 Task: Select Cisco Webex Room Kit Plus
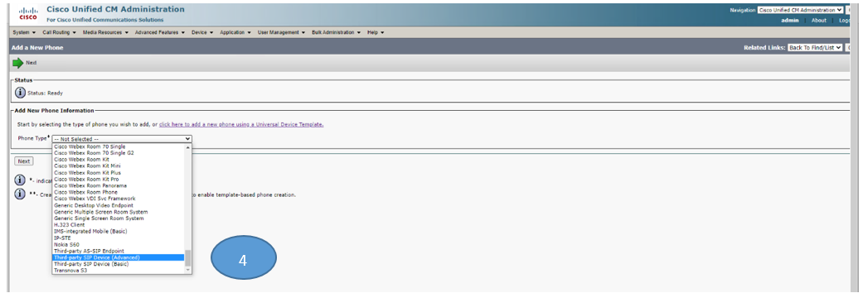point(118,172)
